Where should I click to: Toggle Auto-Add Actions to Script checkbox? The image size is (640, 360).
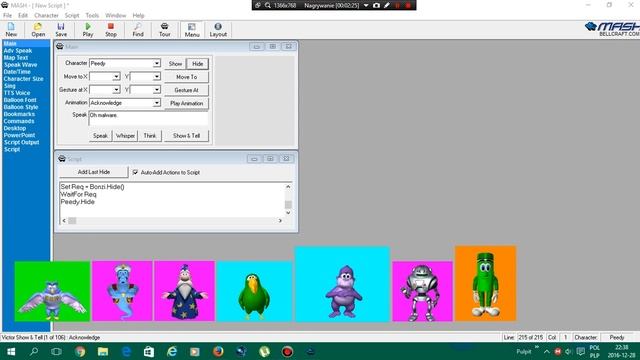point(135,172)
